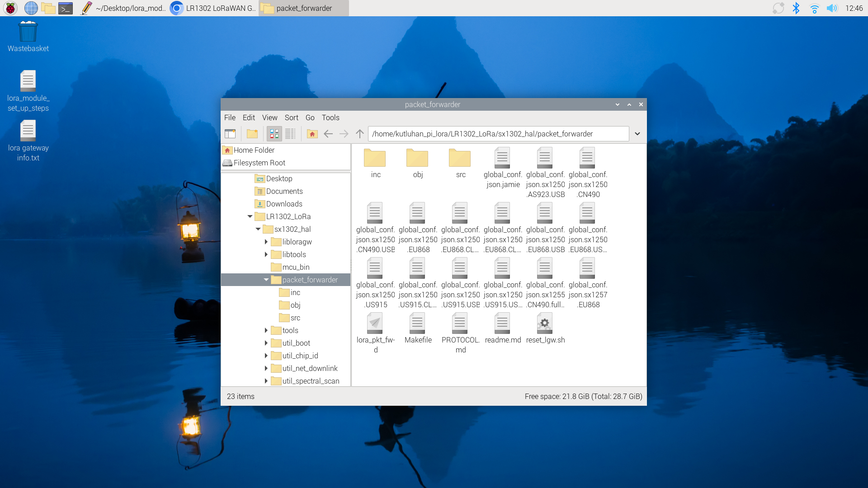Switch to detailed list view
Image resolution: width=868 pixels, height=488 pixels.
point(290,134)
